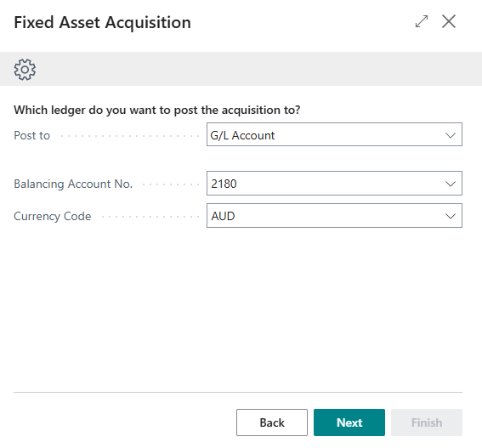Click the Balancing Account No. label
The image size is (482, 448).
[73, 184]
